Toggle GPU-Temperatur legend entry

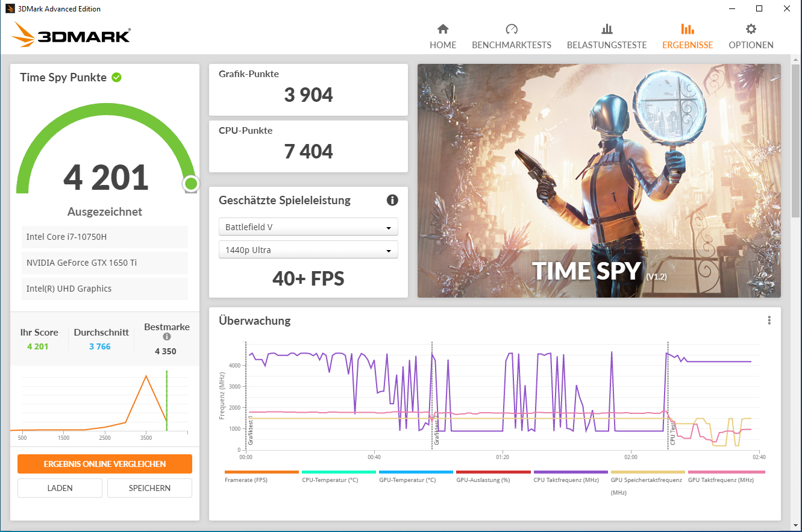416,477
